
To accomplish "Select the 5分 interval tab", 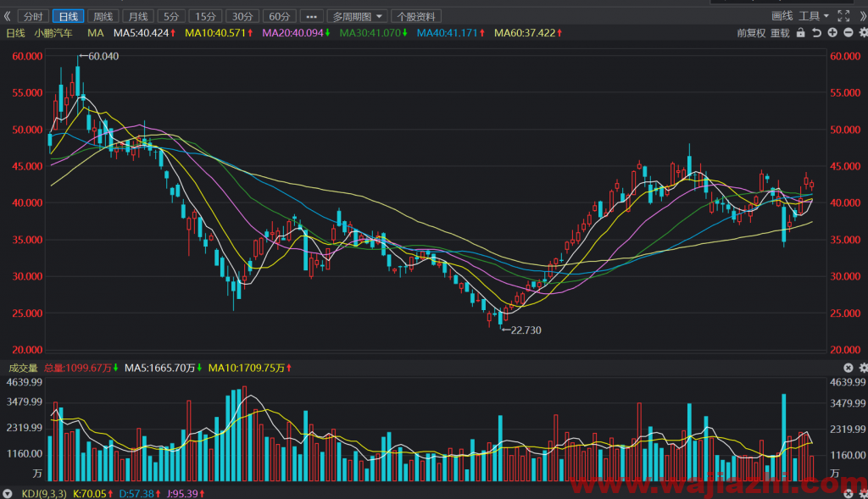I will click(x=171, y=17).
